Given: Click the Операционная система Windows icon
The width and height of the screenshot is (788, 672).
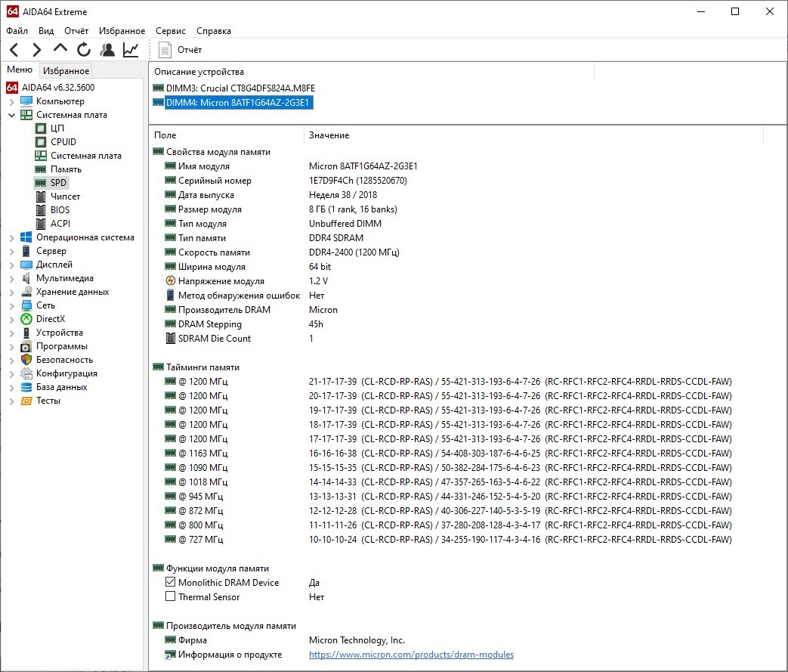Looking at the screenshot, I should coord(26,237).
